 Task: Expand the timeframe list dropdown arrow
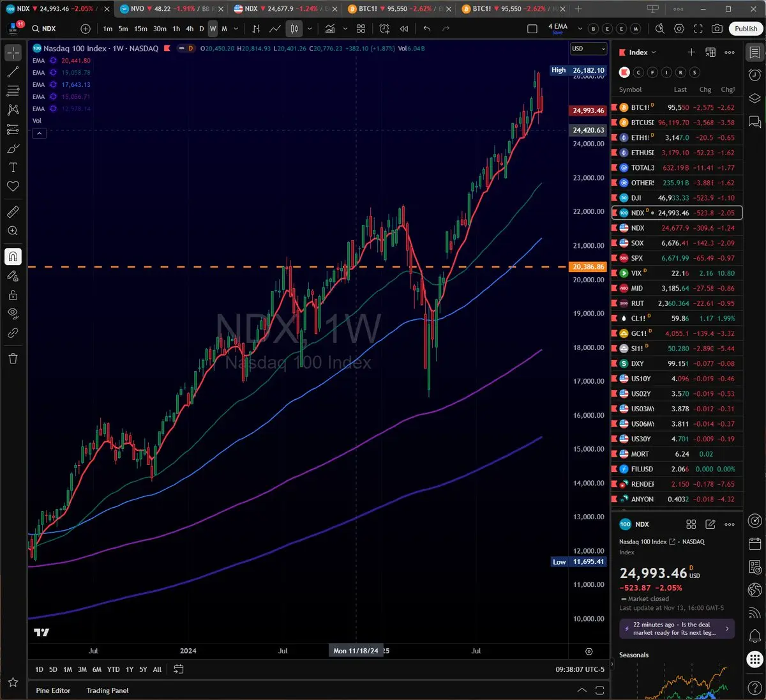pos(236,29)
